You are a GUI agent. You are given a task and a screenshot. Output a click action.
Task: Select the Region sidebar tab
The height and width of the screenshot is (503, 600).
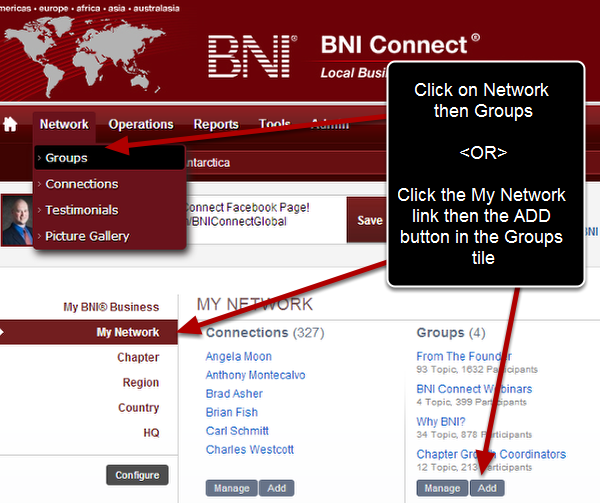pos(140,382)
